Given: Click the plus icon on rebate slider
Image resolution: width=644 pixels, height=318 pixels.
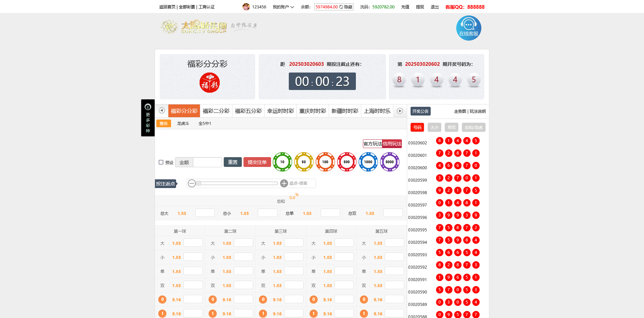Looking at the screenshot, I should pyautogui.click(x=284, y=183).
